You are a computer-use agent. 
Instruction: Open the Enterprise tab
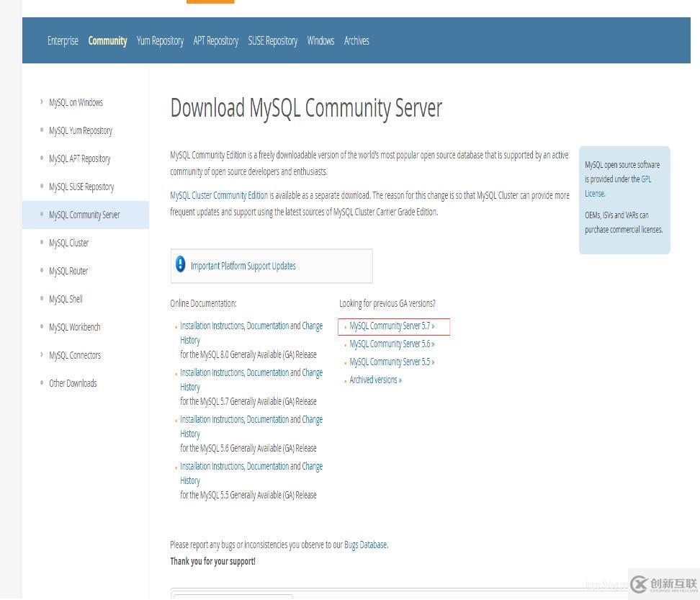point(63,41)
